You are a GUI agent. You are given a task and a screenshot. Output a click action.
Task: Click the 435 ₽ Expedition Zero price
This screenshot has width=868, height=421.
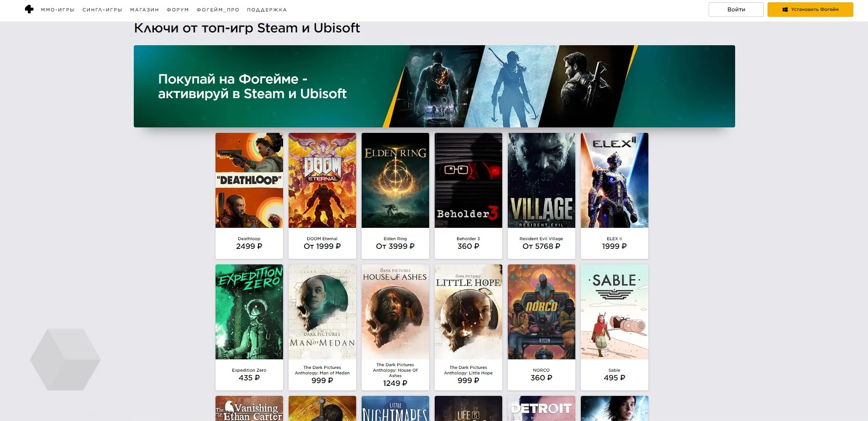coord(249,378)
